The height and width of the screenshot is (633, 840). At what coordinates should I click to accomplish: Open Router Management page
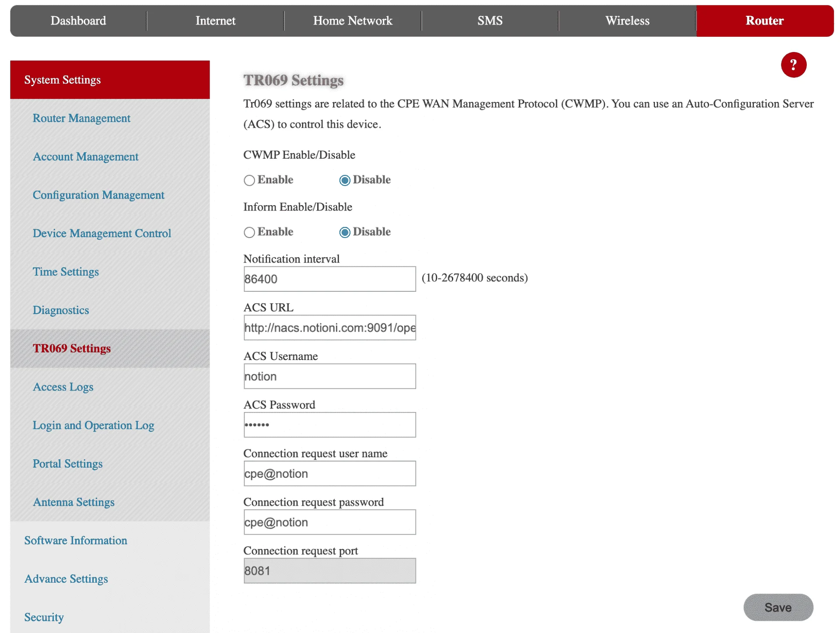pyautogui.click(x=110, y=118)
